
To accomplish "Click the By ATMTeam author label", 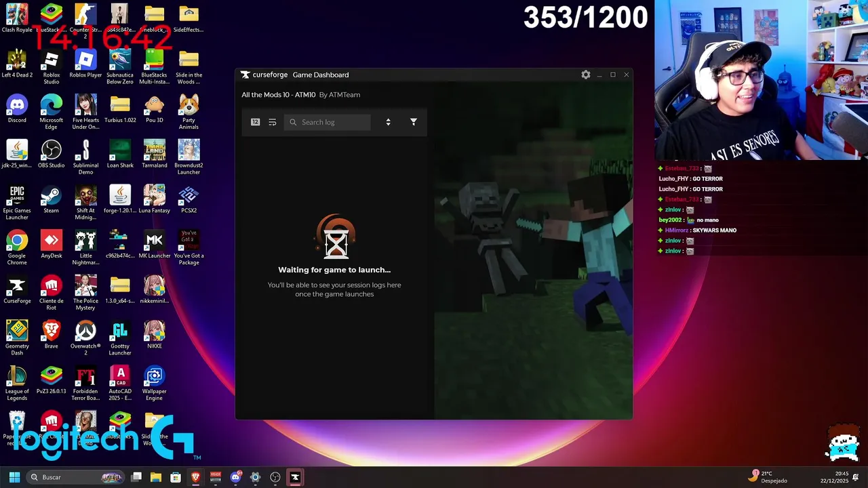I will coord(340,95).
